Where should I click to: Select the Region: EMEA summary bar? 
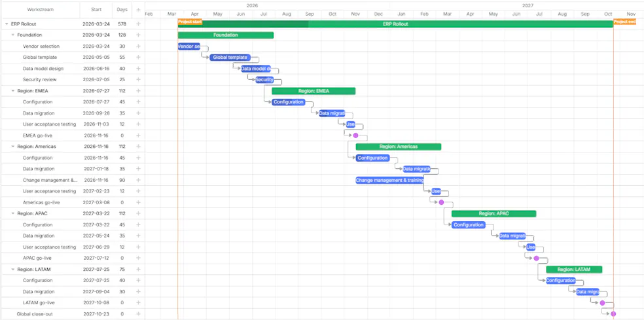click(x=313, y=91)
